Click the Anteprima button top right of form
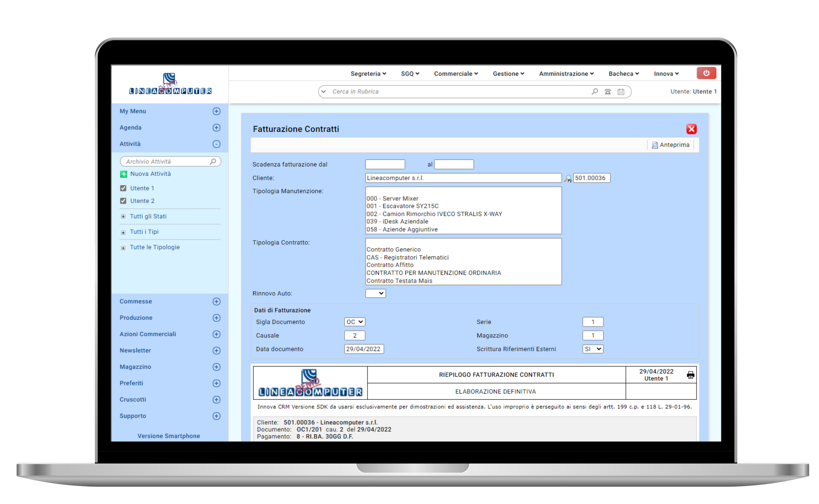This screenshot has width=819, height=504. (672, 144)
